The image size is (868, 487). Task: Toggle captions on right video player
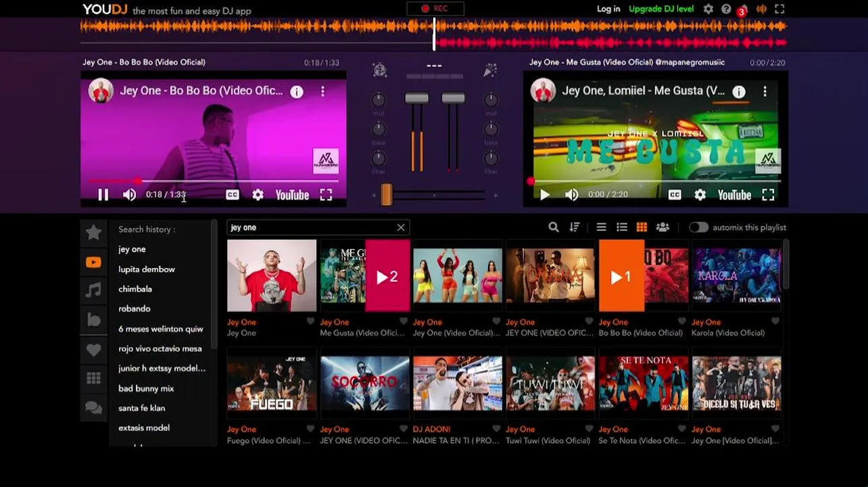click(x=674, y=195)
